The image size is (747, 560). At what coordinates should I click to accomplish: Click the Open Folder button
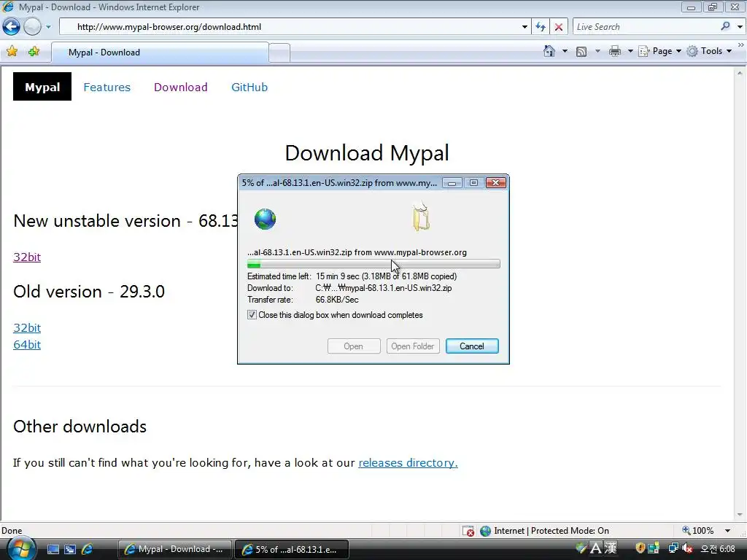point(413,346)
